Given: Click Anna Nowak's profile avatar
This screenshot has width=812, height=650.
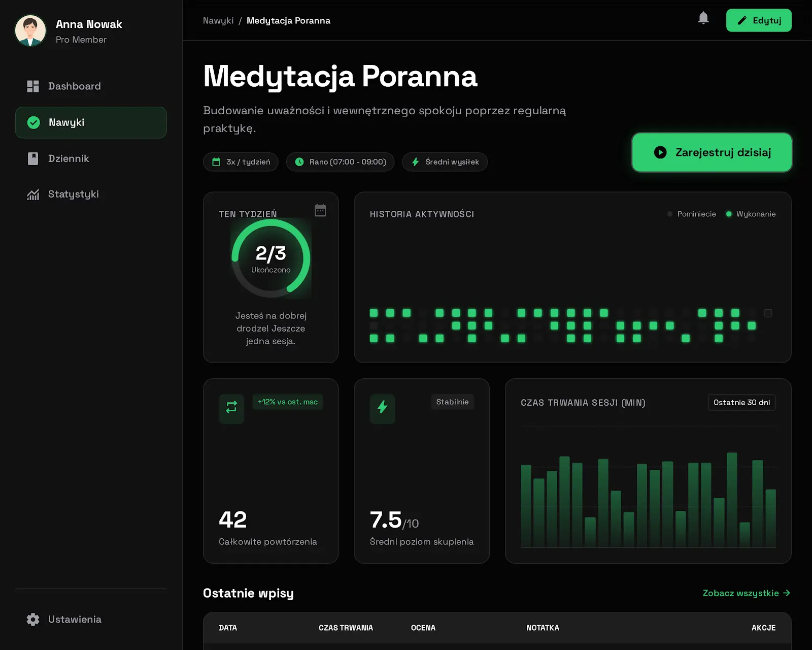Looking at the screenshot, I should click(30, 30).
